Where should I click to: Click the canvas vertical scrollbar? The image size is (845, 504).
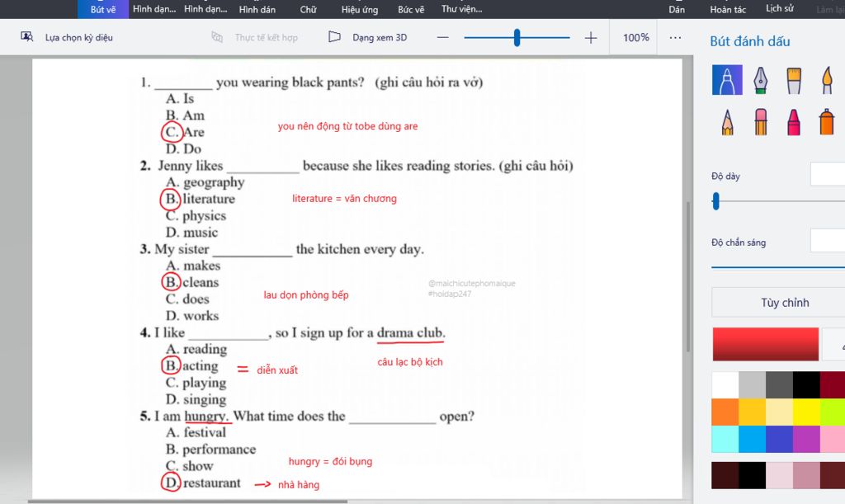687,277
